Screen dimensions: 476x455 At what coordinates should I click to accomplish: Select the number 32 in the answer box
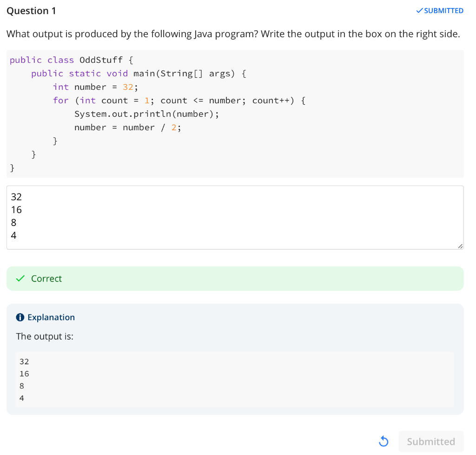click(16, 196)
